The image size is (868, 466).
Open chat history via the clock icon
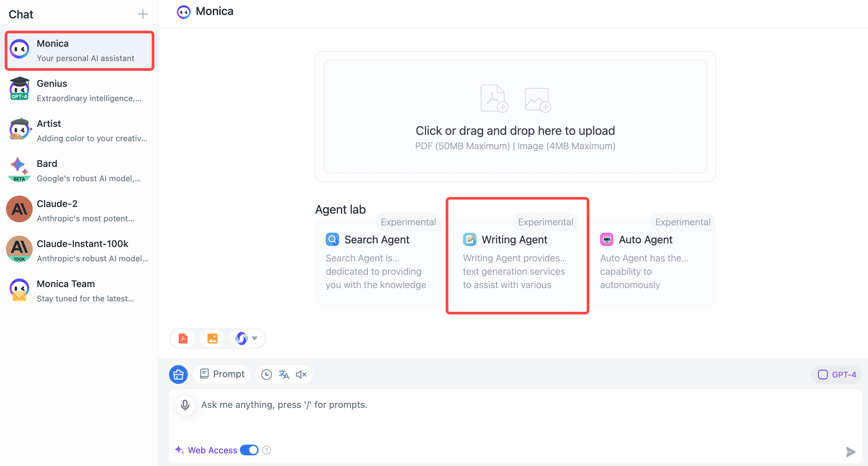(x=266, y=374)
